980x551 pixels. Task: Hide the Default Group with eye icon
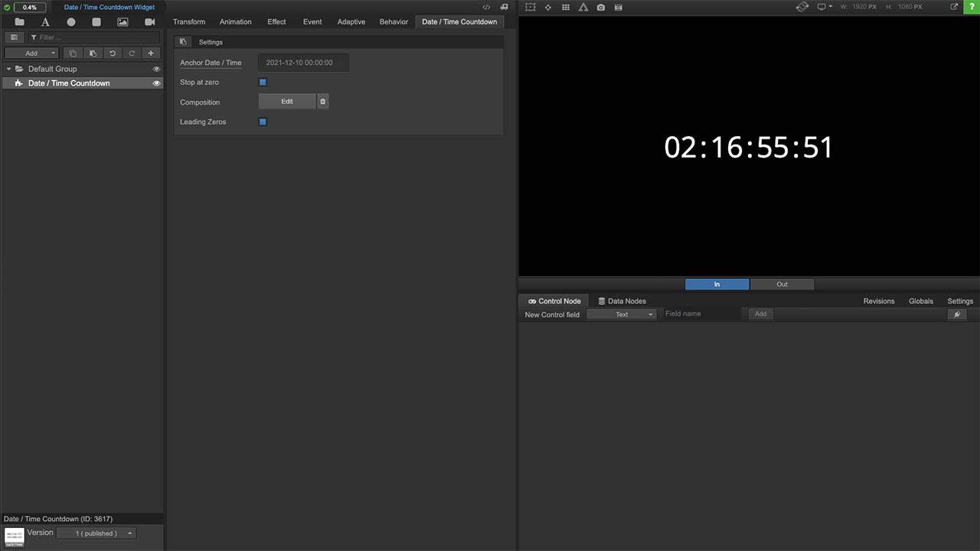[156, 69]
